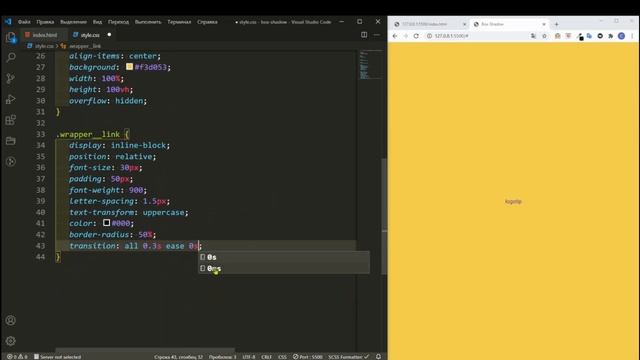This screenshot has width=640, height=360.
Task: Open the Manage gear icon
Action: point(11,340)
